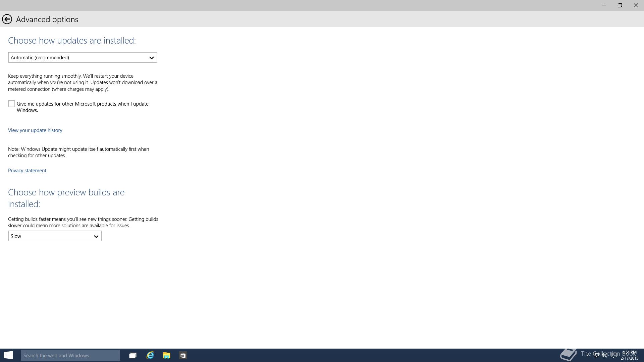The image size is (644, 362).
Task: Click the 'Choose how preview builds are installed:' heading
Action: (x=66, y=198)
